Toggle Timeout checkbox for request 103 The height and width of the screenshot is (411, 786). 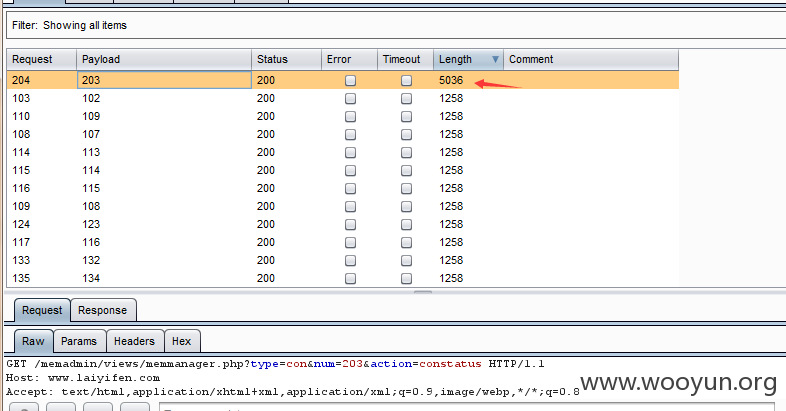tap(407, 98)
